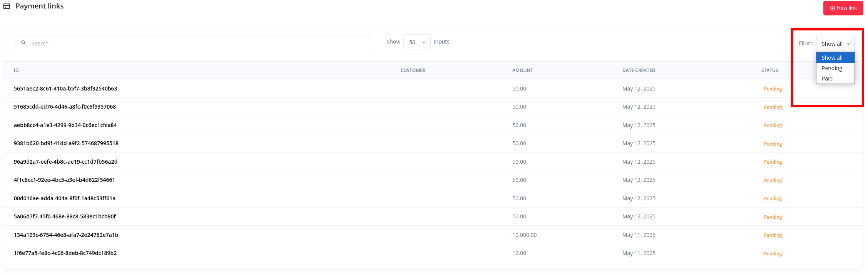Sort by the Amount column header
868x275 pixels.
[522, 70]
